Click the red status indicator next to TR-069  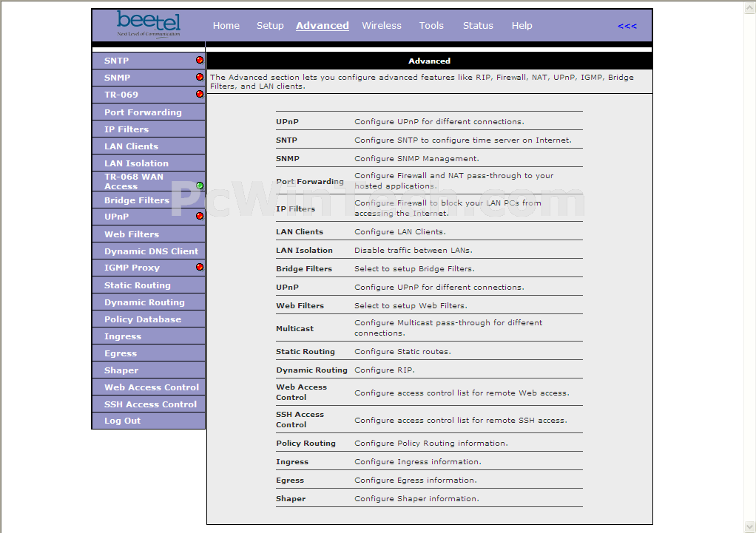(x=200, y=94)
